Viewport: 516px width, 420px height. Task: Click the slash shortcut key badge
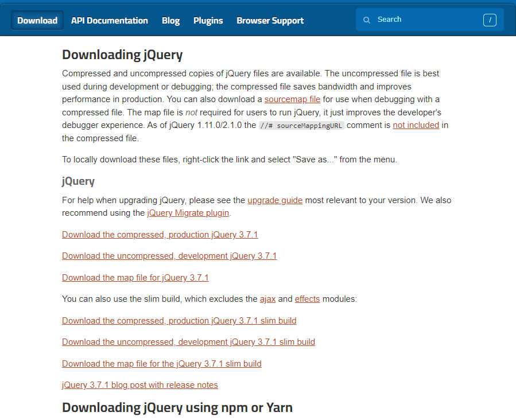[x=490, y=20]
